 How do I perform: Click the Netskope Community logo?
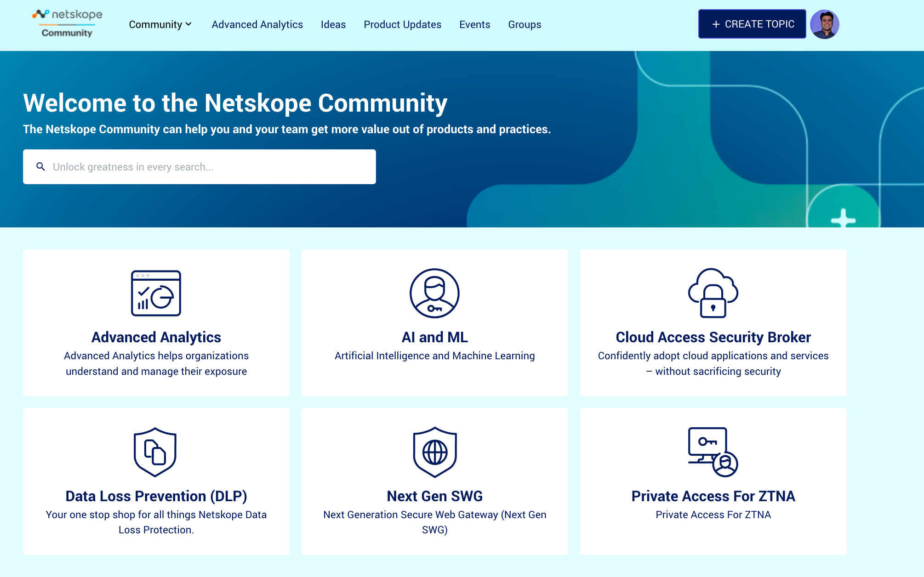(67, 23)
